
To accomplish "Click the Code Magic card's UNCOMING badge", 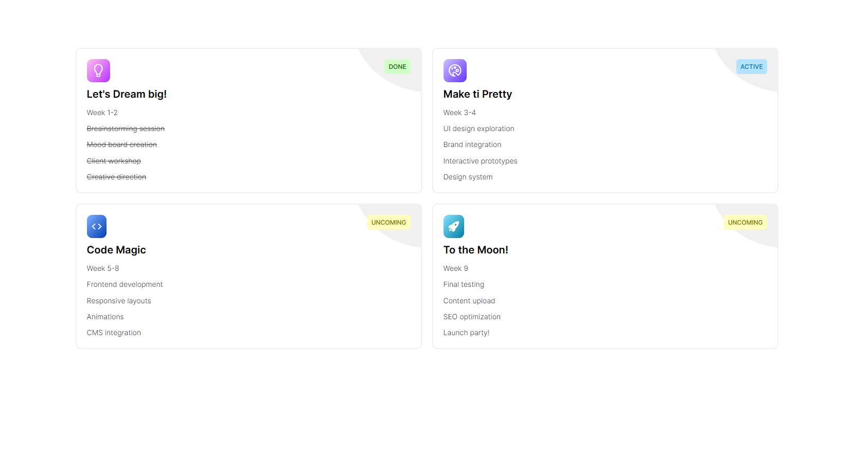I will 388,223.
